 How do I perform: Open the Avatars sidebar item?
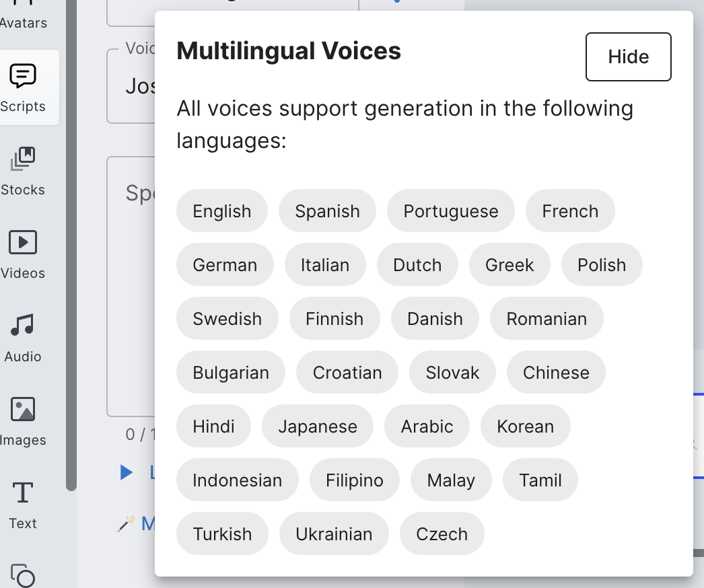[23, 15]
